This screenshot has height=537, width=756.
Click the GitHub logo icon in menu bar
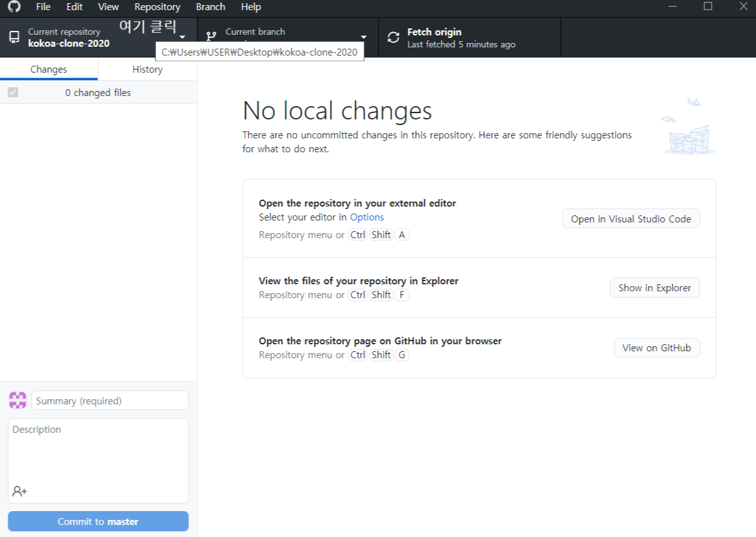(x=15, y=6)
